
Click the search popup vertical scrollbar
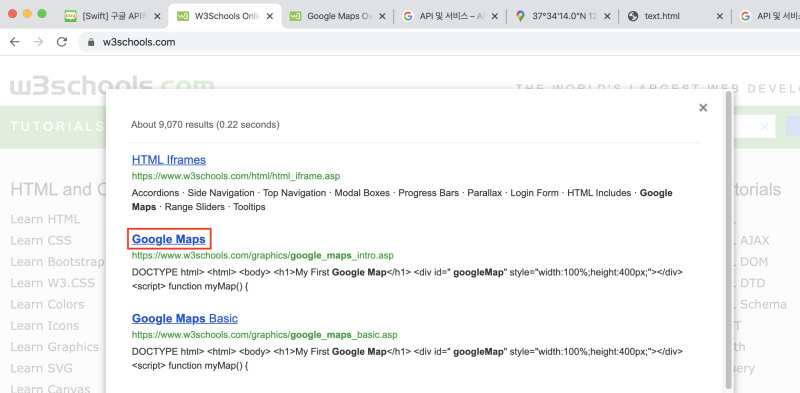pyautogui.click(x=729, y=240)
